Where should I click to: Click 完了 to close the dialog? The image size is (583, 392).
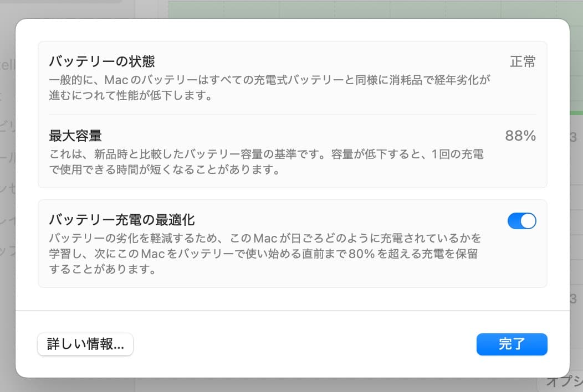(x=512, y=344)
